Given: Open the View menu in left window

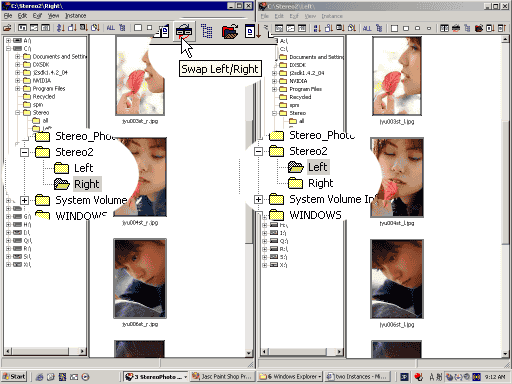Looking at the screenshot, I should (x=53, y=16).
